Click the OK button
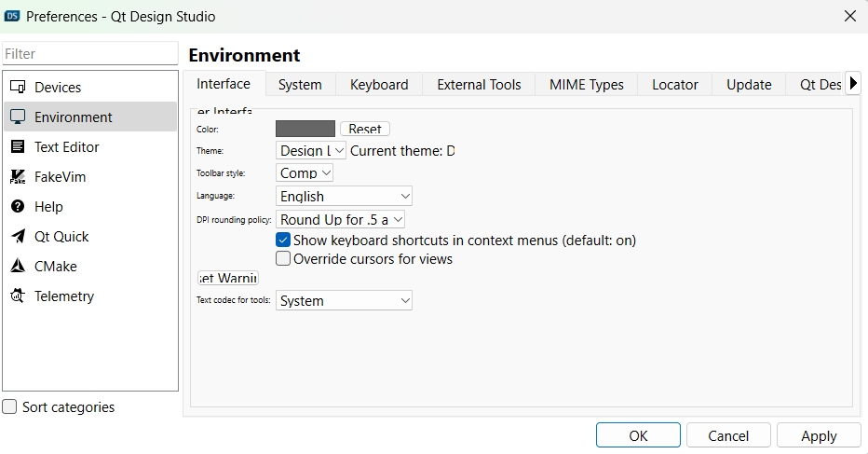This screenshot has height=454, width=868. point(638,435)
